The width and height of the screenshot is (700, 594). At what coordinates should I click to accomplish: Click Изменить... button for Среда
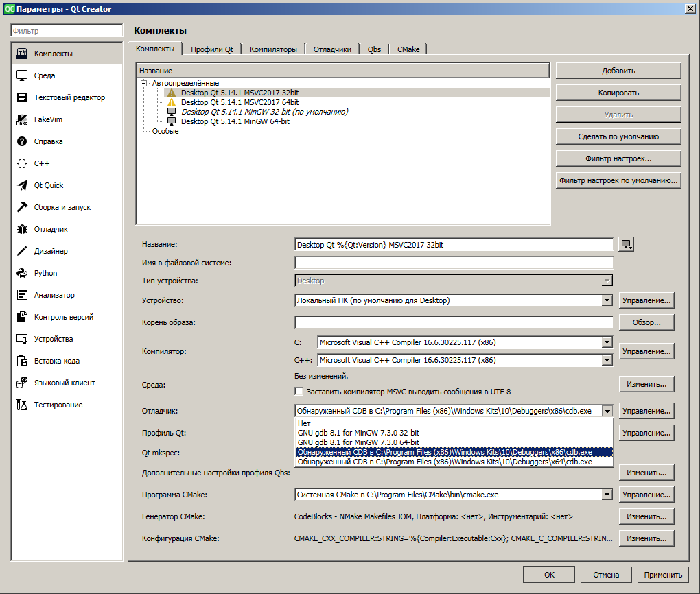(646, 384)
